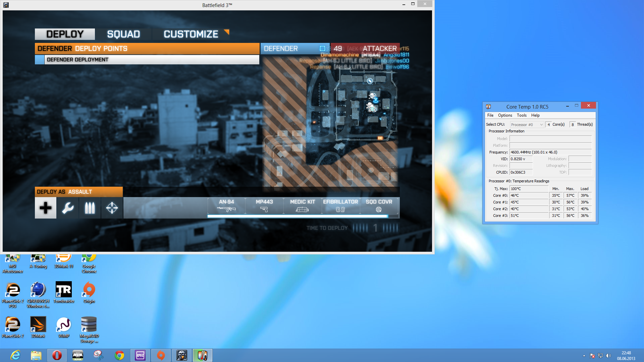The image size is (644, 362).
Task: Choose the Medic Kit gadget slot
Action: 302,206
